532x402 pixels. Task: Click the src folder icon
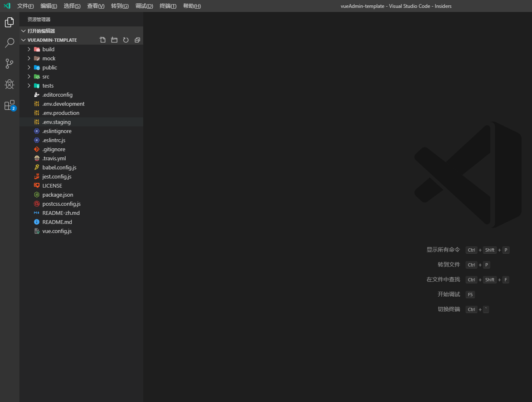[x=37, y=76]
